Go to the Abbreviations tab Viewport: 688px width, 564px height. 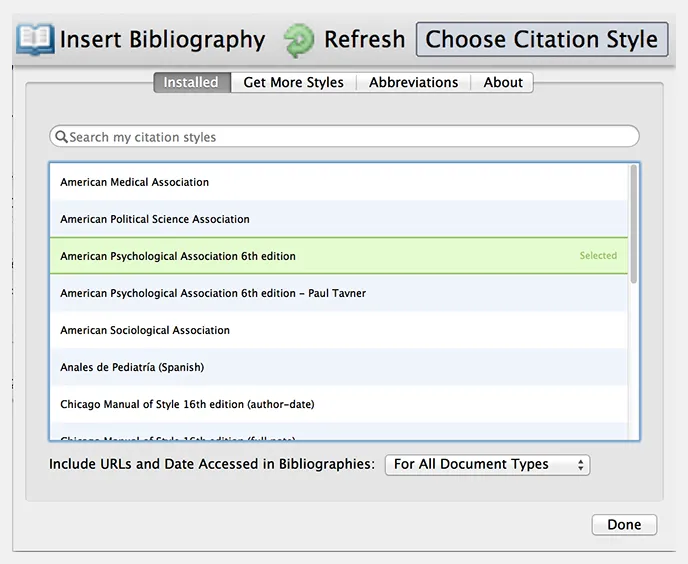point(413,82)
